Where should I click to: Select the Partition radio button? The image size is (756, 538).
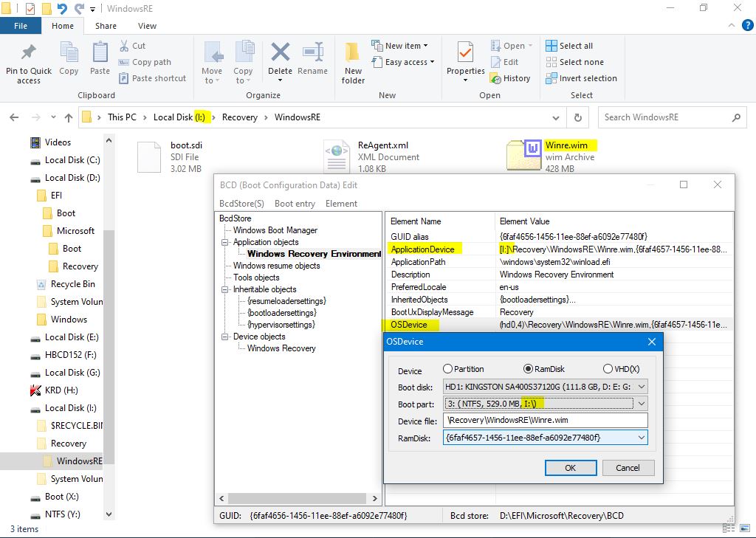coord(448,369)
